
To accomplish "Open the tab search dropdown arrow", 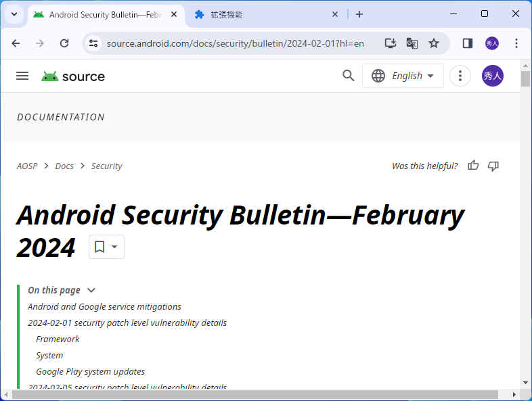I will click(14, 14).
